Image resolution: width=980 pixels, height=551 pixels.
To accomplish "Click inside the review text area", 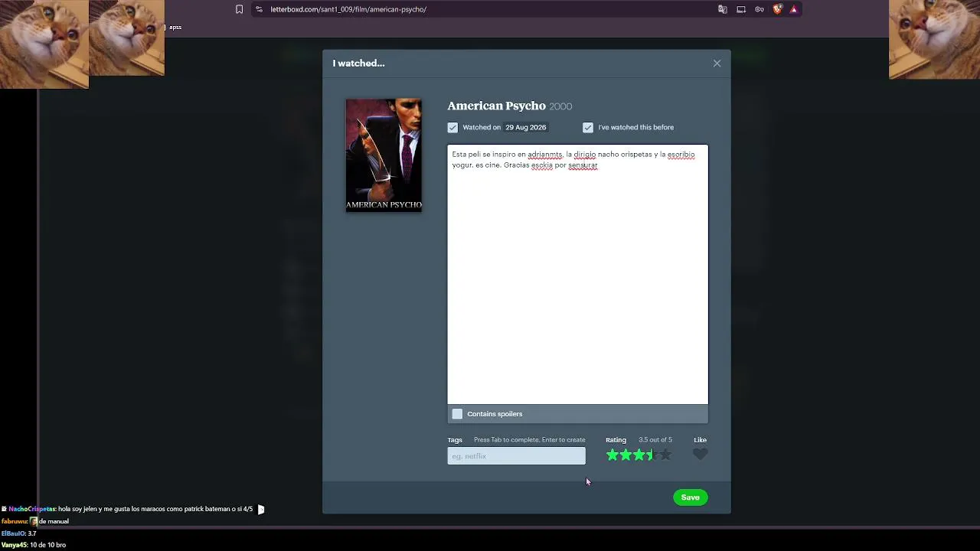I will pyautogui.click(x=577, y=274).
